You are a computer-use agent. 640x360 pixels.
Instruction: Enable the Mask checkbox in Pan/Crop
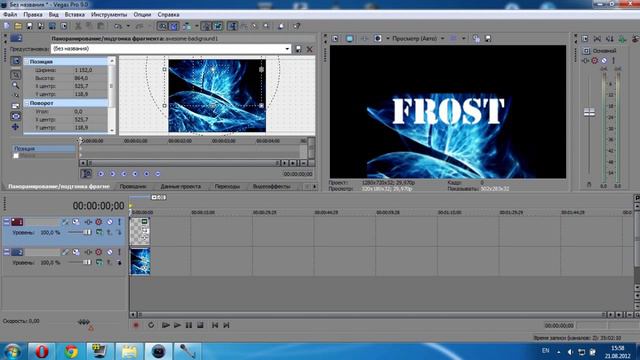[x=16, y=156]
